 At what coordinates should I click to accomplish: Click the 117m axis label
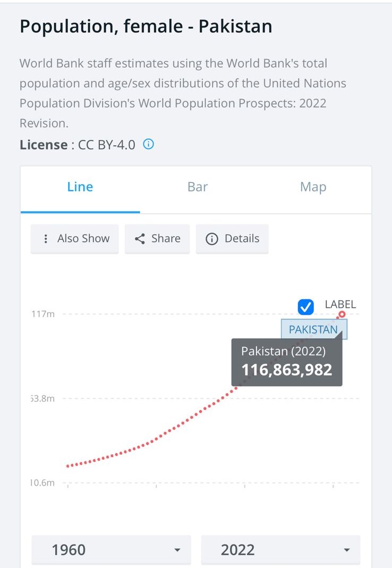point(43,314)
